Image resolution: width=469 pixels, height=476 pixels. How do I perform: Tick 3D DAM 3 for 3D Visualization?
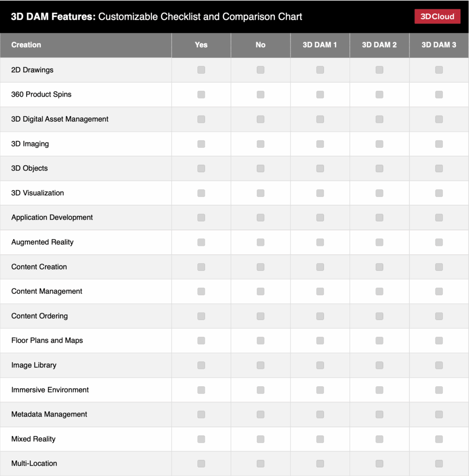click(x=439, y=193)
